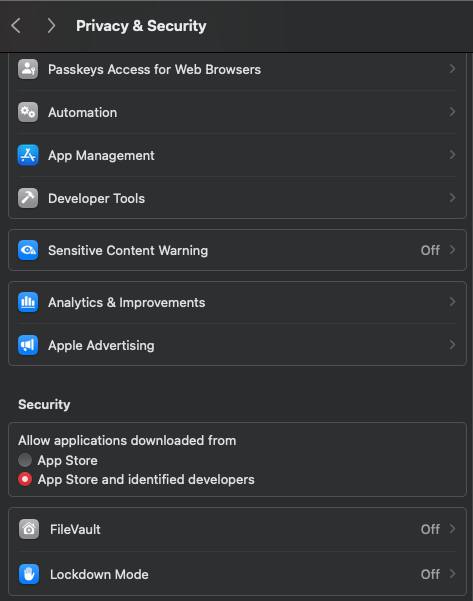Expand Passkeys Access for Web Browsers chevron
Image resolution: width=473 pixels, height=601 pixels.
click(x=452, y=69)
